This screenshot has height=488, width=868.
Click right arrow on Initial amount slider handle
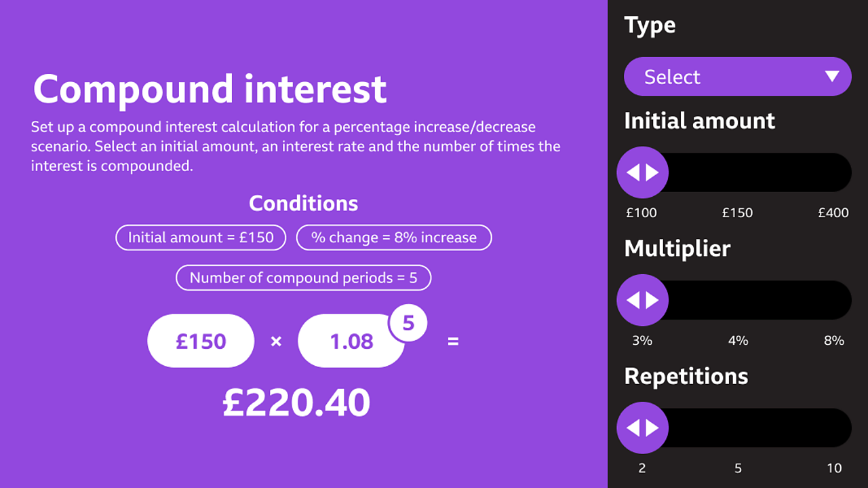point(652,172)
